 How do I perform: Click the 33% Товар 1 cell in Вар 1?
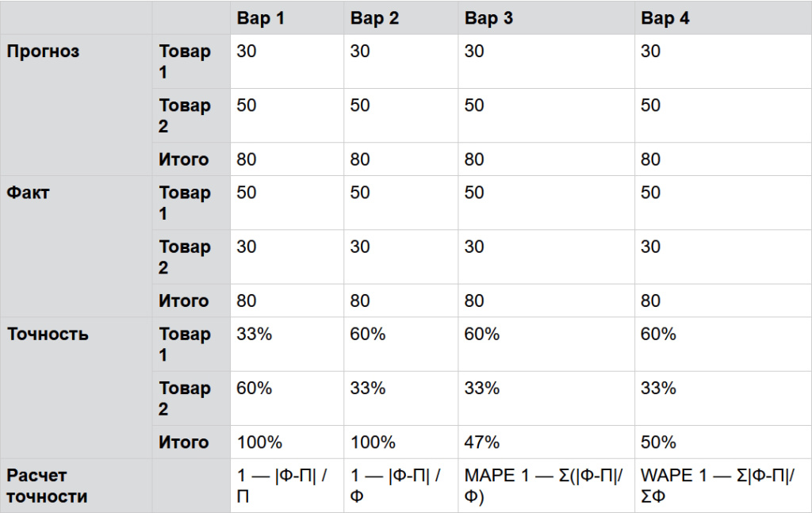pyautogui.click(x=254, y=335)
